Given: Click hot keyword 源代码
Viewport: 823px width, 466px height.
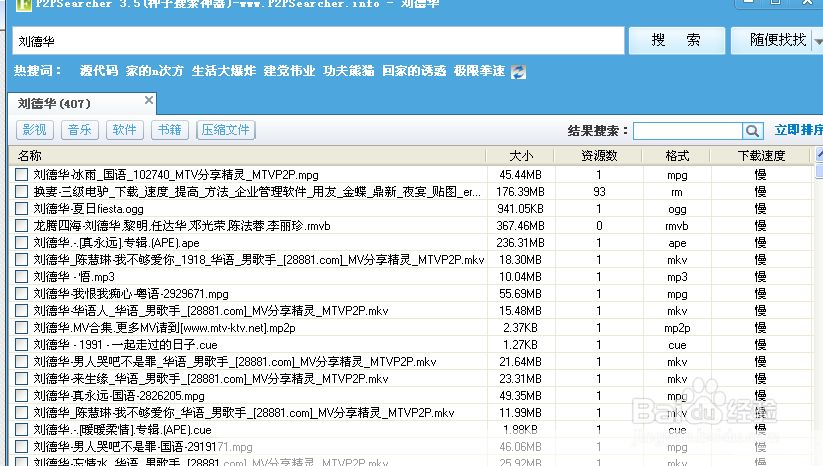Looking at the screenshot, I should pos(99,71).
